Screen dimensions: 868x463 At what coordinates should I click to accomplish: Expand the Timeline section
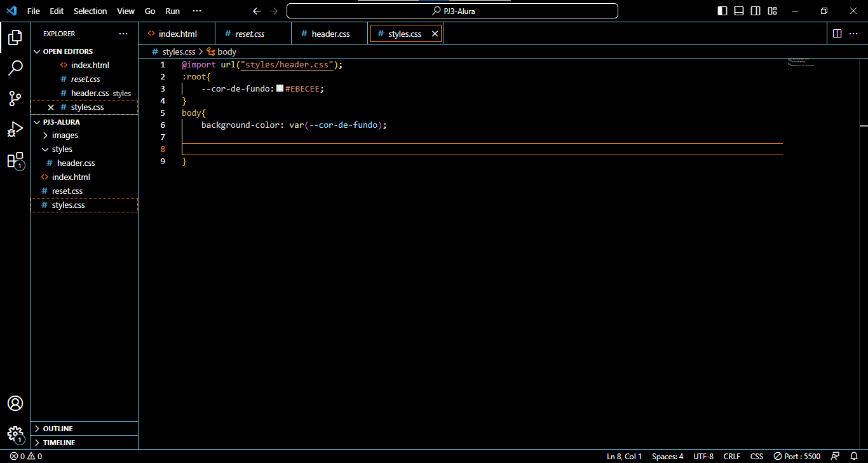point(84,443)
